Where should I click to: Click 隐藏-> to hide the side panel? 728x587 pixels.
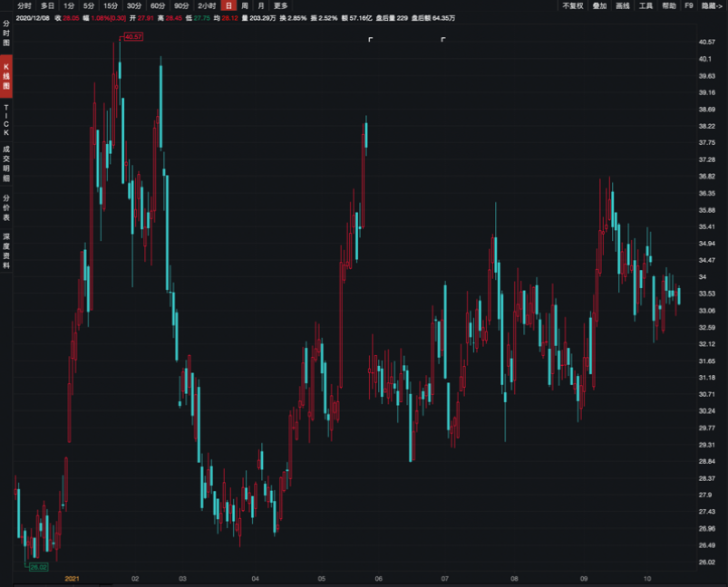(x=713, y=6)
